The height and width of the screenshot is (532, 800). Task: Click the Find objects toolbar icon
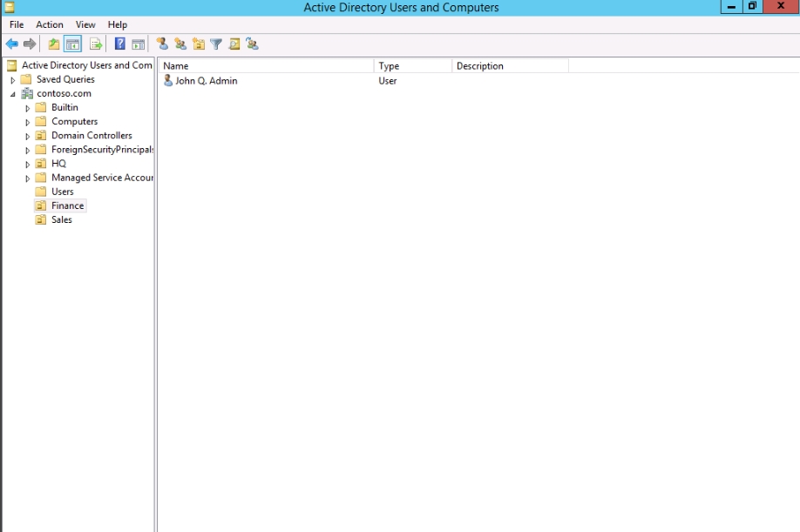pos(234,44)
